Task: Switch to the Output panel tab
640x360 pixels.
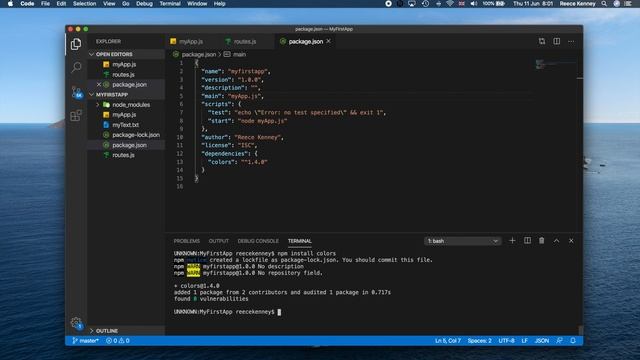Action: pos(218,241)
